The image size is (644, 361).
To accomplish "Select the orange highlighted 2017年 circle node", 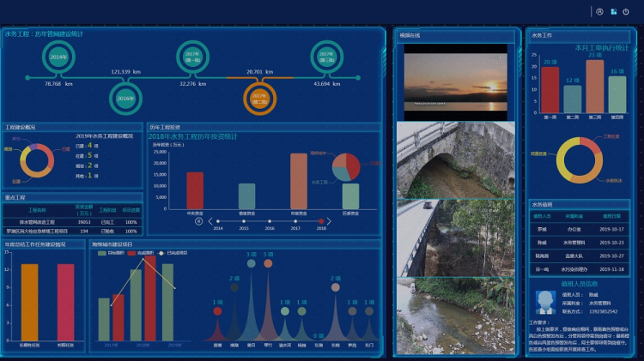I will 259,99.
